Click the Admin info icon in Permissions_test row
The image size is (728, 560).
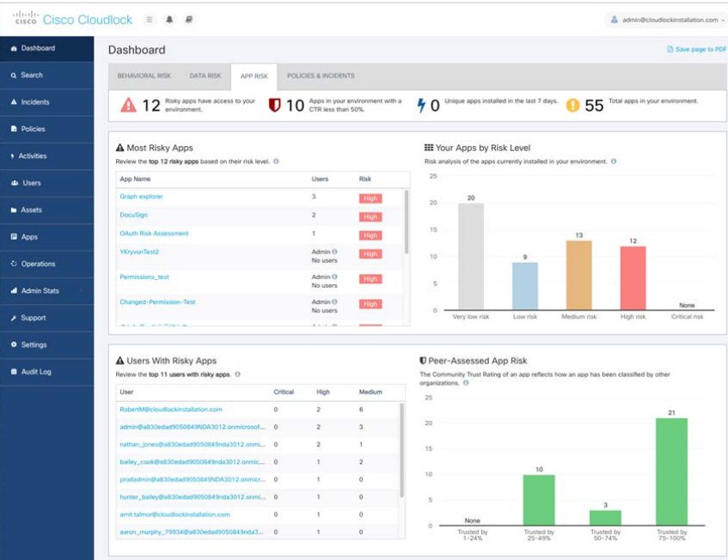(x=334, y=277)
